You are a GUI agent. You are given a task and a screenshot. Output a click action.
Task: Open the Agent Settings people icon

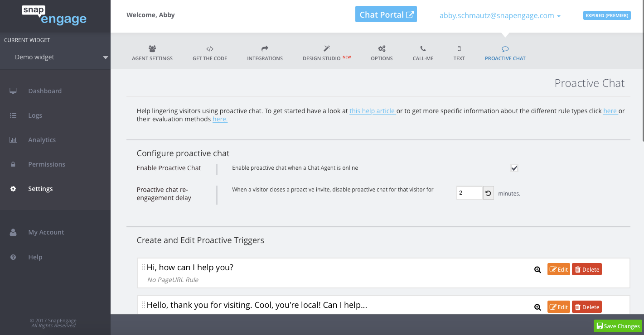(x=152, y=48)
